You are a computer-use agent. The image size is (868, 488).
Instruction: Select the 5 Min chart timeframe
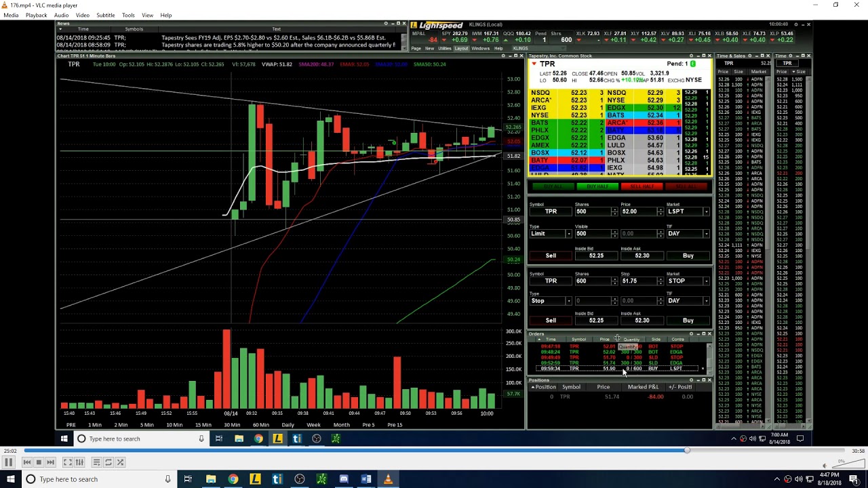146,425
